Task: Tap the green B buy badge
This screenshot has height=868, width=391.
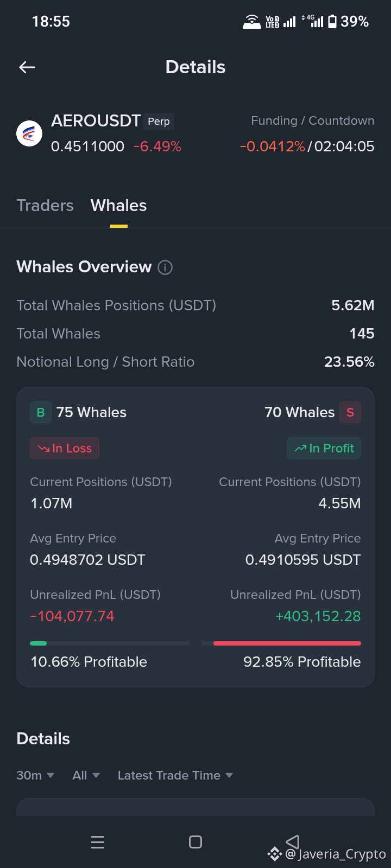Action: [x=41, y=412]
